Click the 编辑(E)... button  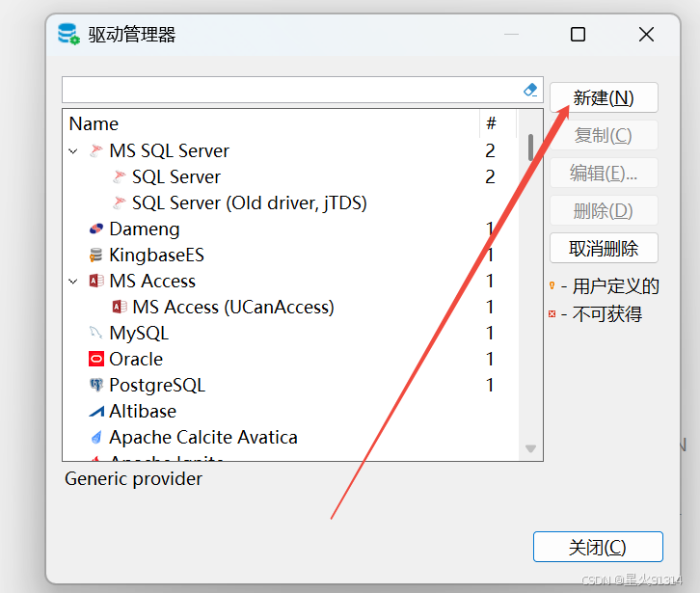click(x=604, y=173)
